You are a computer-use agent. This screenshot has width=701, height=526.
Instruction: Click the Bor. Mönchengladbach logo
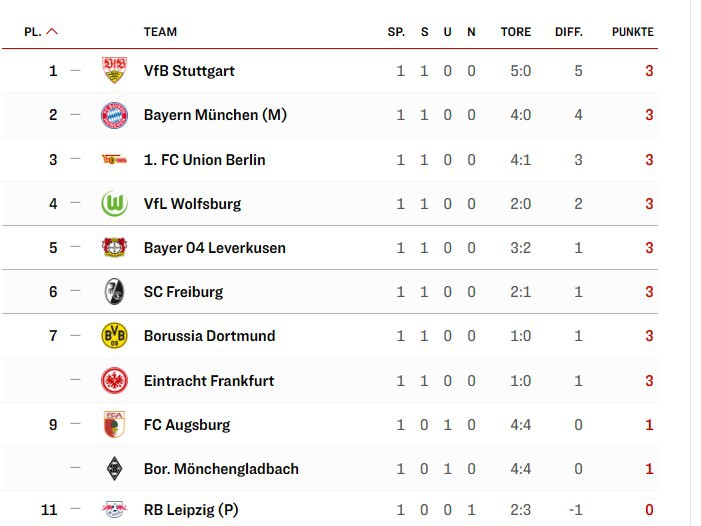click(114, 469)
